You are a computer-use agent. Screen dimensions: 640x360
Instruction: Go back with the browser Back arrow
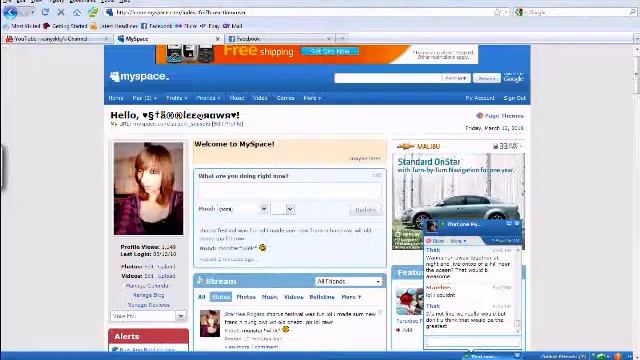10,12
